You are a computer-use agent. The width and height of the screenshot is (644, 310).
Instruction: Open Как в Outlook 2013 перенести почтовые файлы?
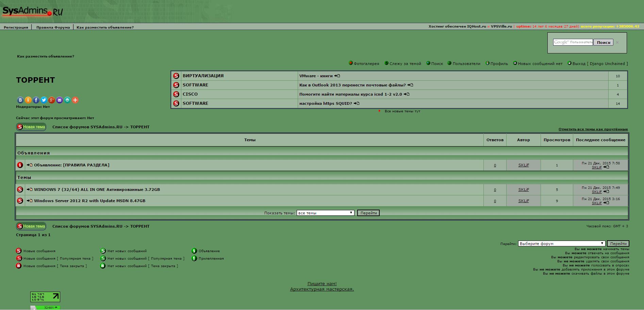(x=352, y=85)
